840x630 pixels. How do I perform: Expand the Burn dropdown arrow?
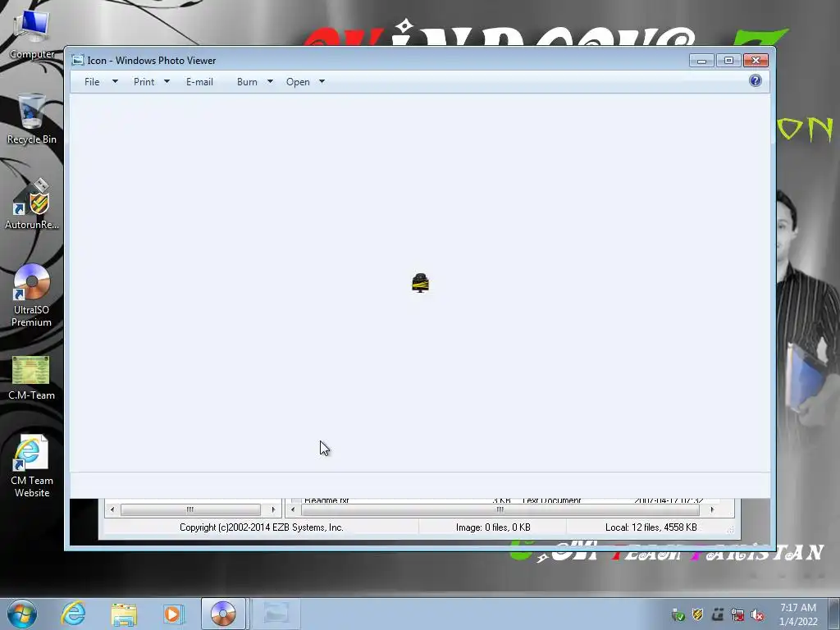click(270, 81)
